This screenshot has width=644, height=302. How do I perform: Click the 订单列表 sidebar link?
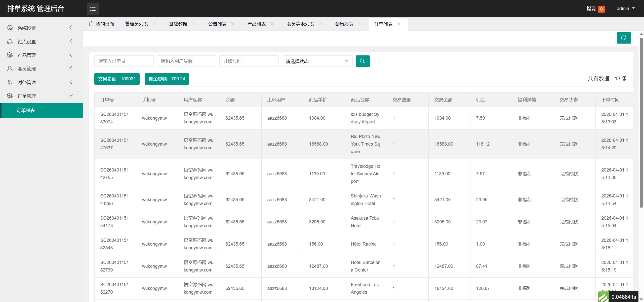[26, 110]
